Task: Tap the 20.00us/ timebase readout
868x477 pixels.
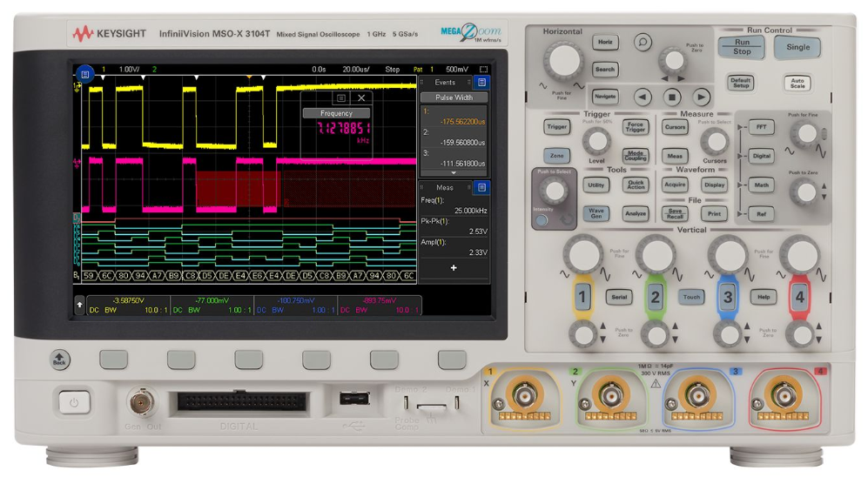Action: coord(356,69)
